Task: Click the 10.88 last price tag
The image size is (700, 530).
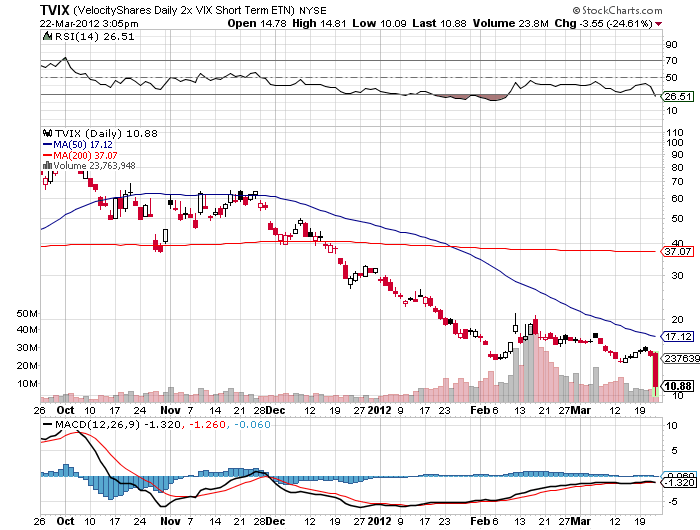Action: click(678, 386)
